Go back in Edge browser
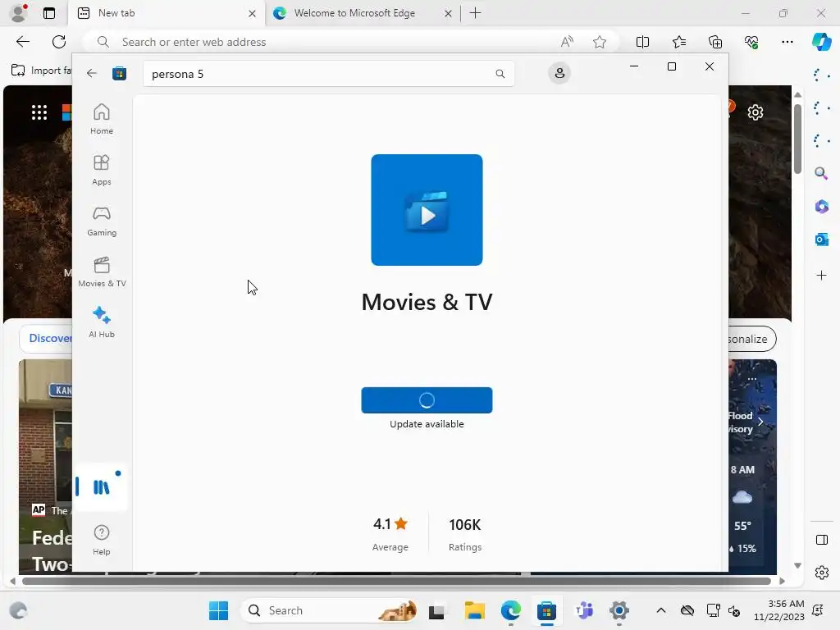This screenshot has width=840, height=630. point(22,42)
